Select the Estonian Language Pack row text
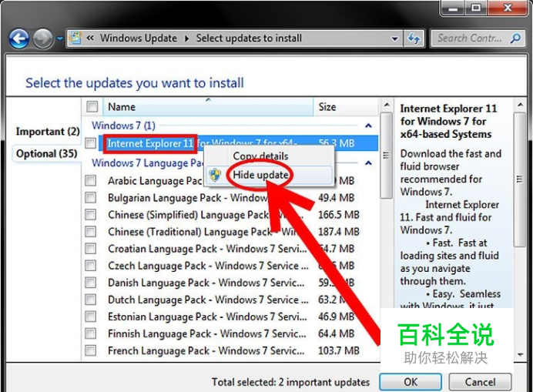The height and width of the screenshot is (392, 533). click(207, 317)
